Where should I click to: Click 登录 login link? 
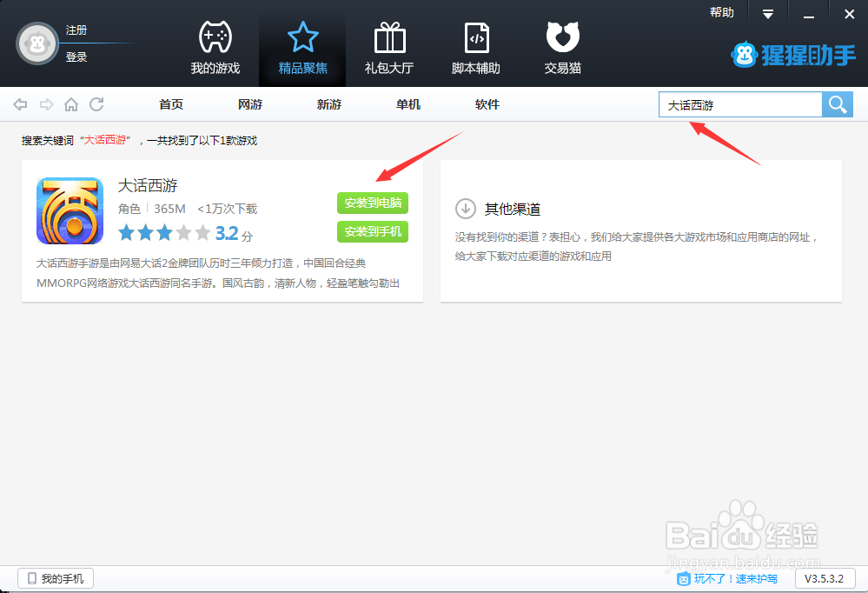(76, 57)
